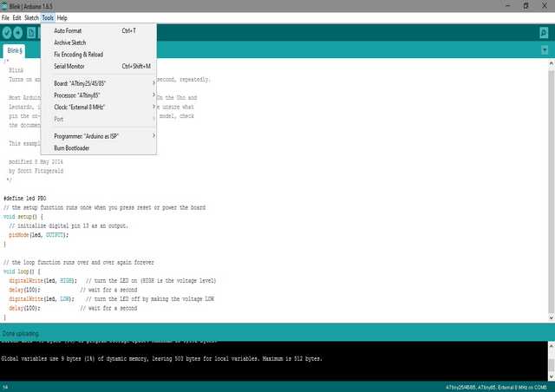Click the board info text in status bar
The image size is (555, 392).
(x=496, y=388)
